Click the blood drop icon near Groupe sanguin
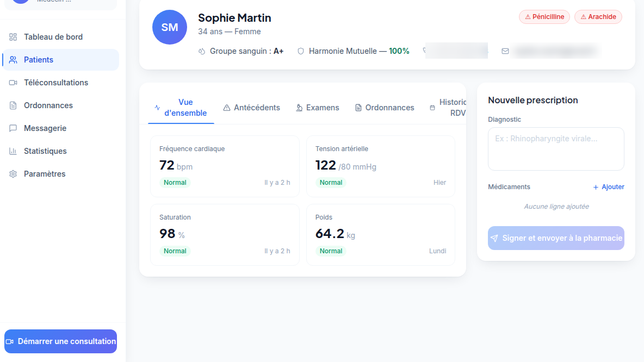644x362 pixels. tap(202, 51)
